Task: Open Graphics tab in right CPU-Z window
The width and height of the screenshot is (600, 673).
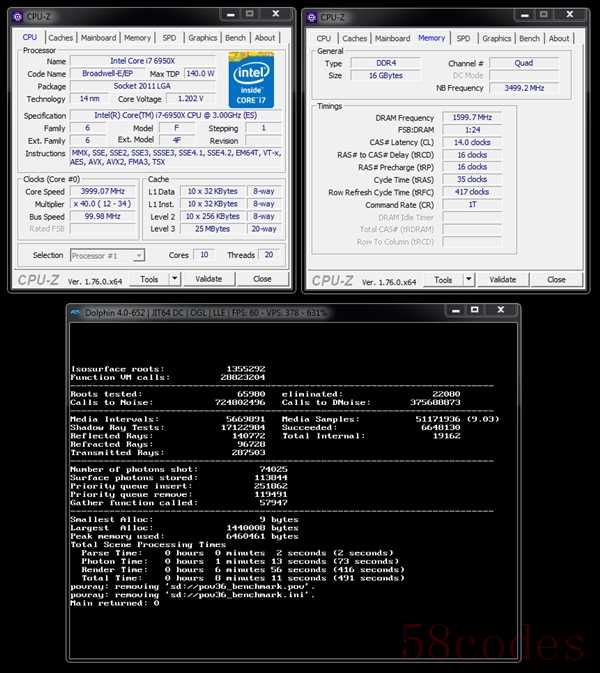Action: [497, 38]
